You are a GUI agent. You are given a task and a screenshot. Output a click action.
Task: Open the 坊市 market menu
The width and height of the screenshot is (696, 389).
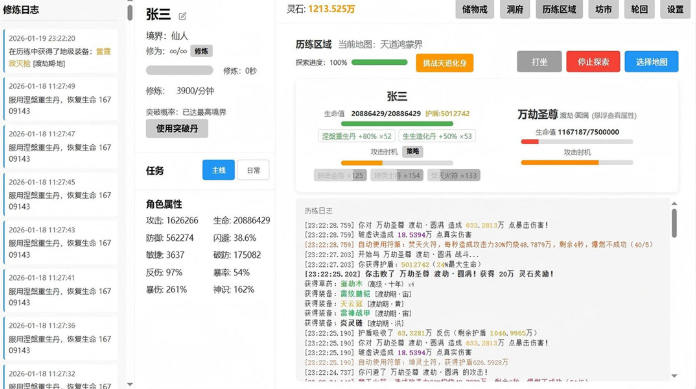(x=604, y=9)
